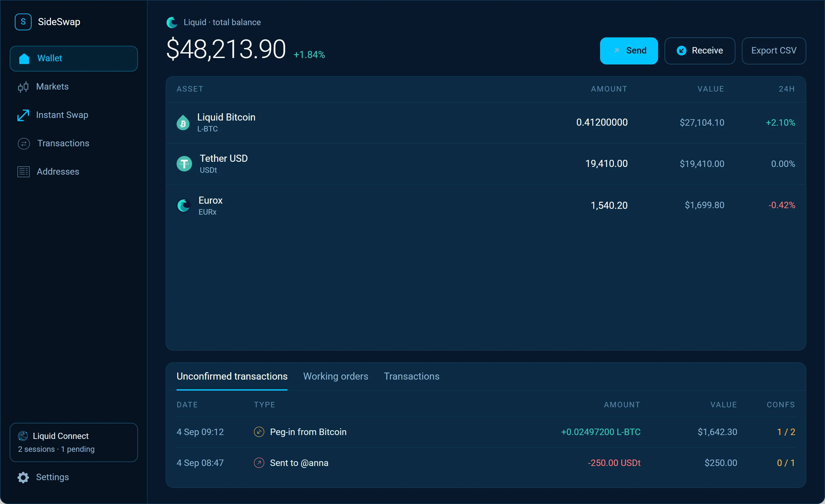Select the Unconfirmed transactions tab
The width and height of the screenshot is (825, 504).
[x=232, y=376]
